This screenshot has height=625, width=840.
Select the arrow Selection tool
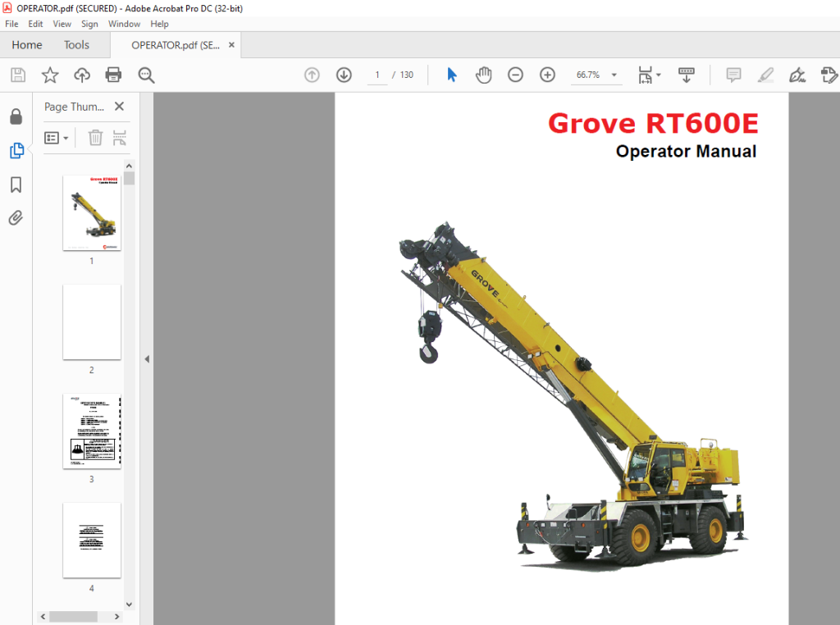coord(452,75)
